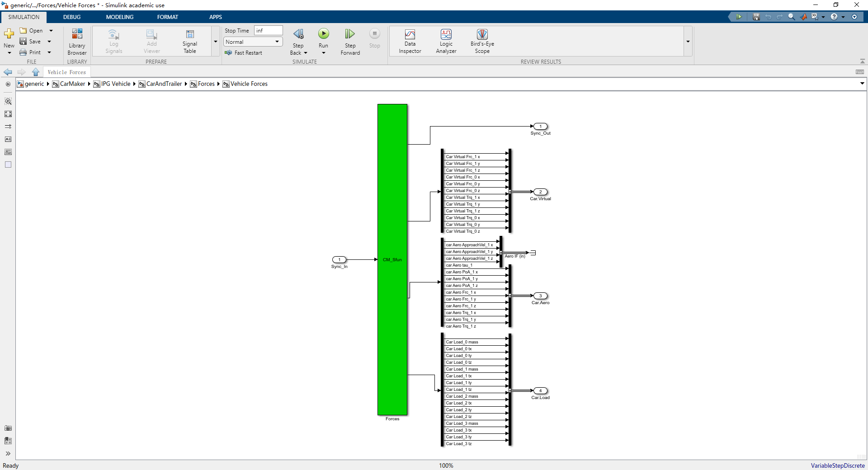
Task: Switch to the Modeling tab
Action: coord(120,17)
